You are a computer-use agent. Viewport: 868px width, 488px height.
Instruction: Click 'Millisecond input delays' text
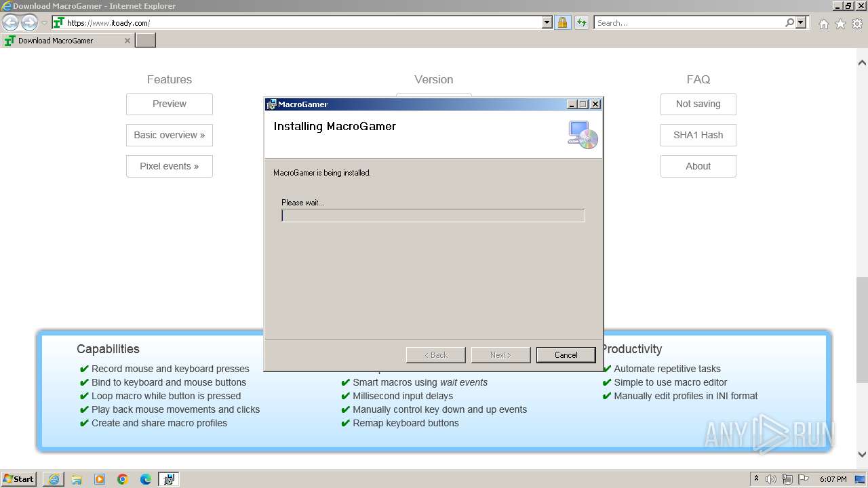point(403,396)
